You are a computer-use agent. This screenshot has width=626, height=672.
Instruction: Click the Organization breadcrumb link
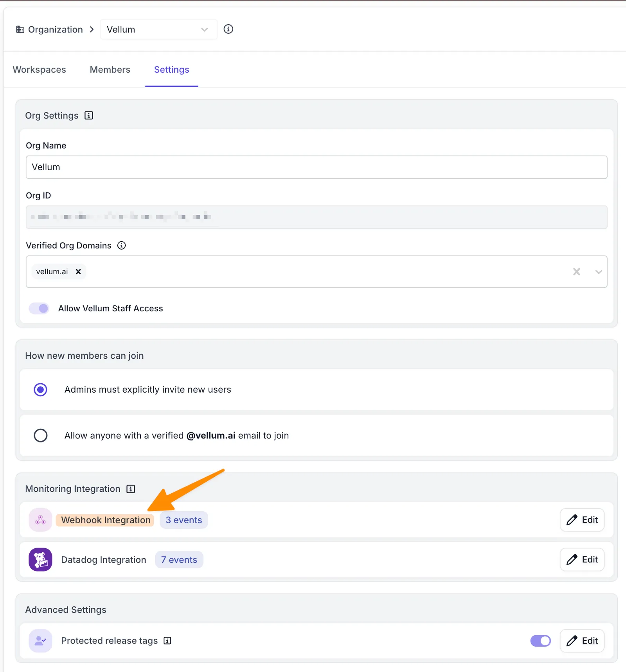[x=55, y=29]
